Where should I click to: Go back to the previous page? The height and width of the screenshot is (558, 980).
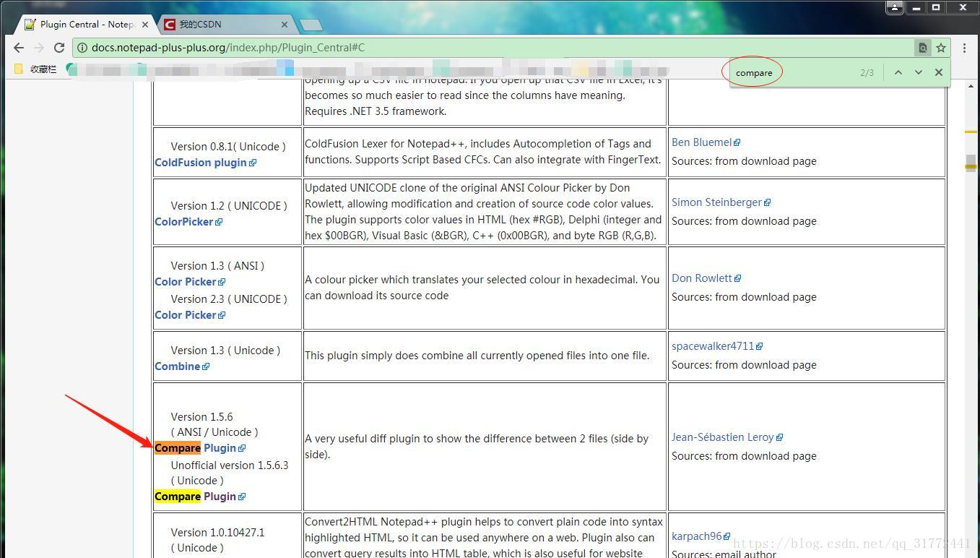coord(19,48)
